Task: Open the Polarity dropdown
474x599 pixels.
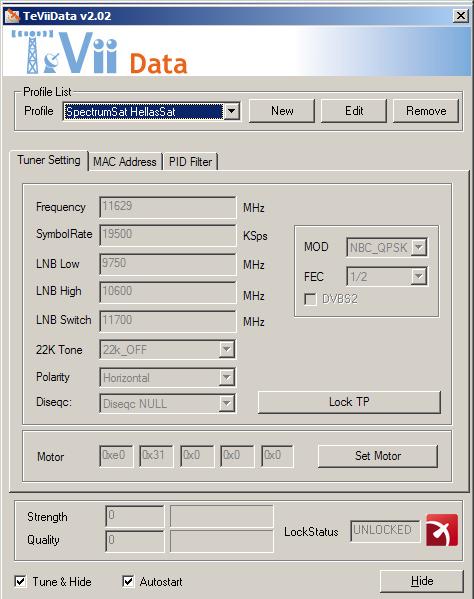Action: 226,377
